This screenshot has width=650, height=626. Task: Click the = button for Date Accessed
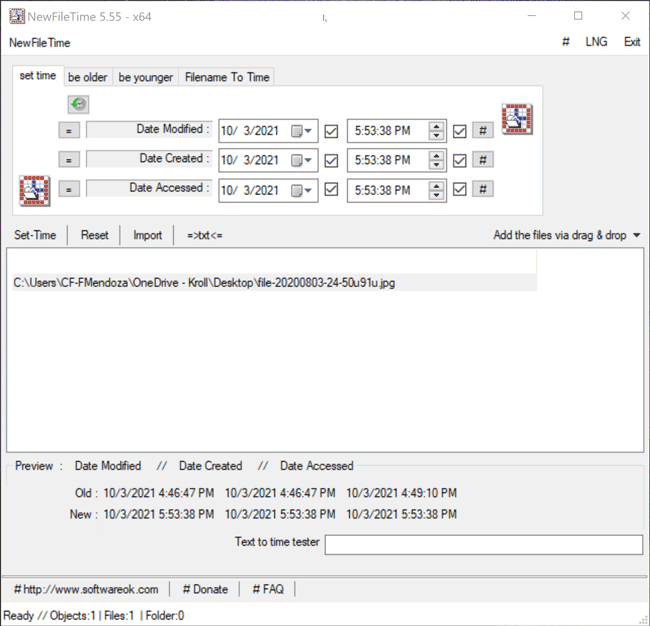tap(69, 189)
